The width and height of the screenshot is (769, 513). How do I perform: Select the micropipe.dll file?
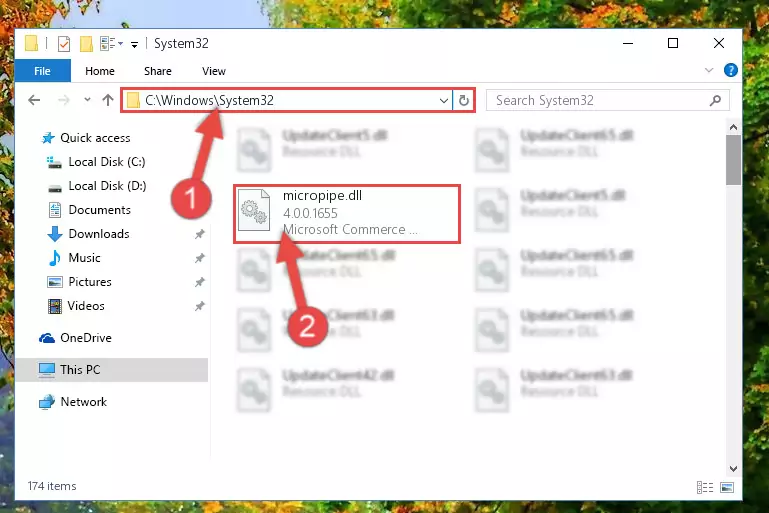point(347,214)
